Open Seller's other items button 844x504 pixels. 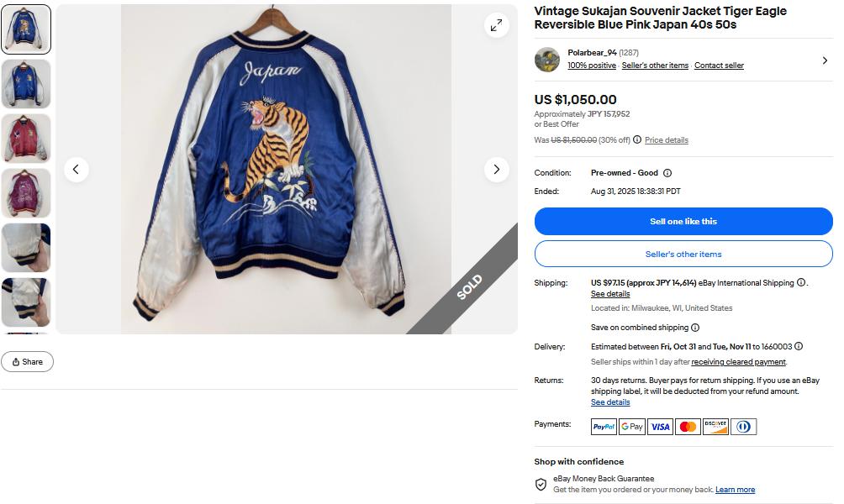click(683, 254)
